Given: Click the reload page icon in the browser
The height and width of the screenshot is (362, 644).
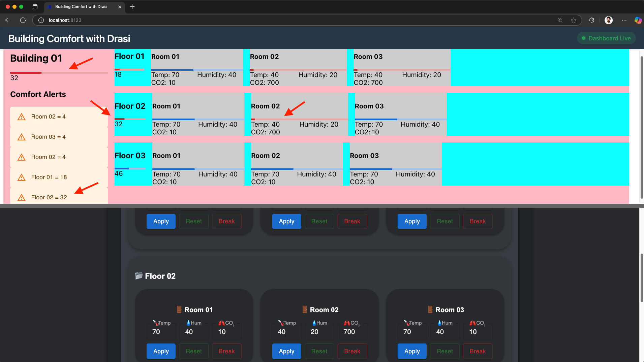Looking at the screenshot, I should pyautogui.click(x=23, y=20).
